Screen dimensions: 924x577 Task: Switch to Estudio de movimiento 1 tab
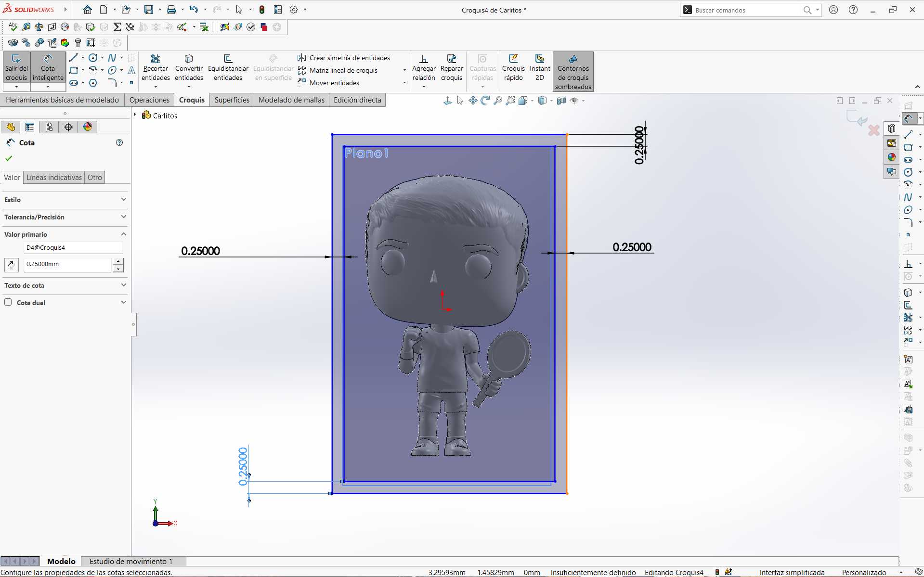pos(131,561)
